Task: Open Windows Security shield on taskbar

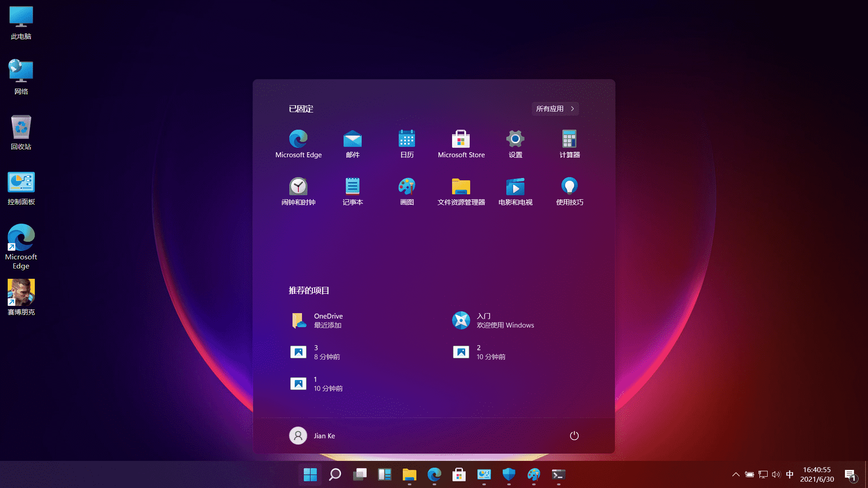Action: [509, 474]
